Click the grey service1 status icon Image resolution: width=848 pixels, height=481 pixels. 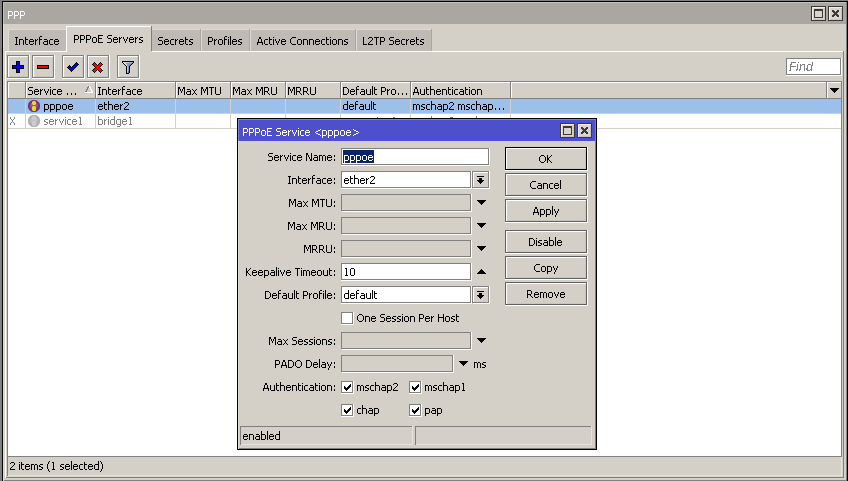pyautogui.click(x=34, y=121)
